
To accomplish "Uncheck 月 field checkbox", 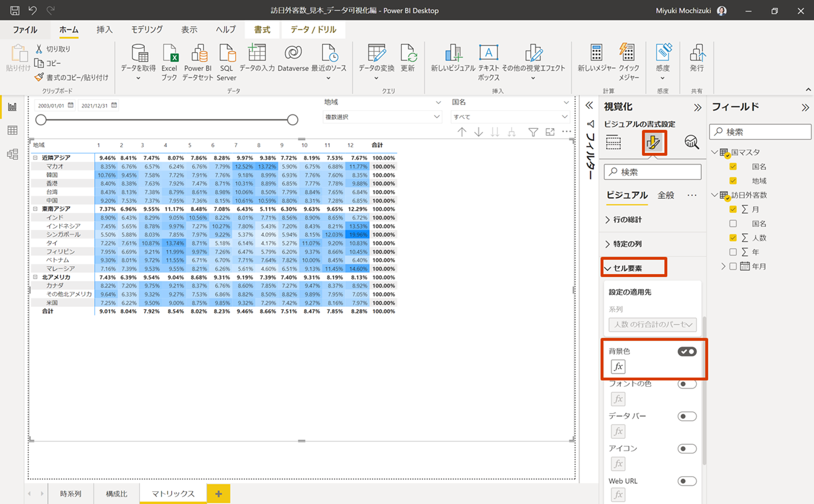I will 733,209.
